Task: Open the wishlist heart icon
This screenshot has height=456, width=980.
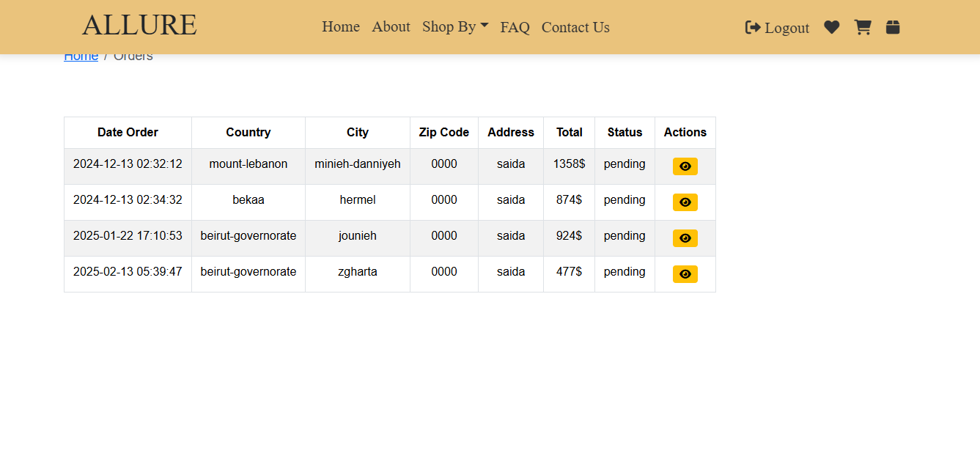Action: [x=831, y=28]
